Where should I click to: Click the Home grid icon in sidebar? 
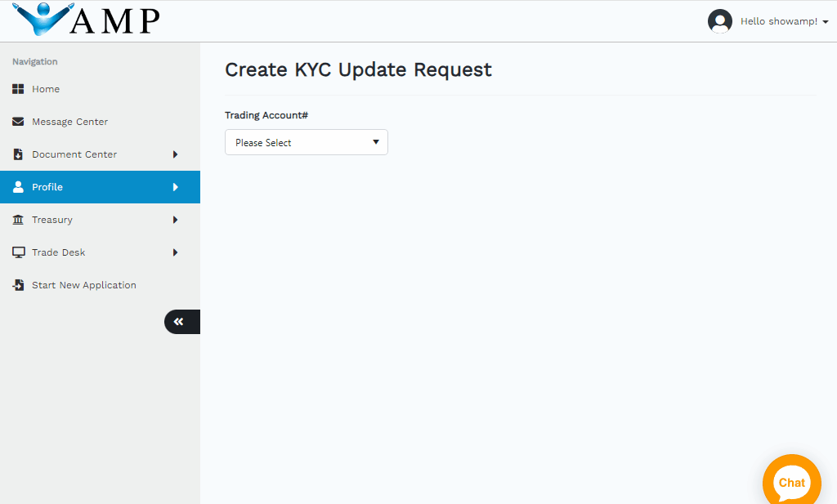(x=18, y=89)
